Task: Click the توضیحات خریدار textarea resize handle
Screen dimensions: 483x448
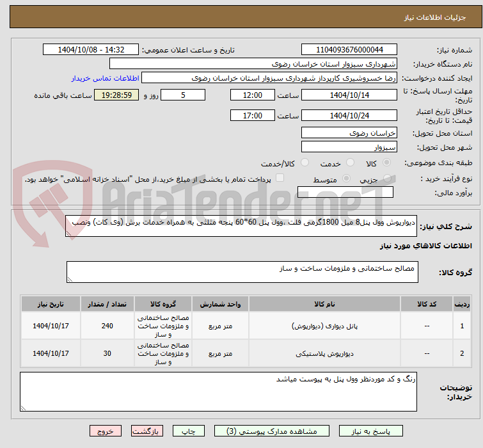Action: click(x=24, y=408)
